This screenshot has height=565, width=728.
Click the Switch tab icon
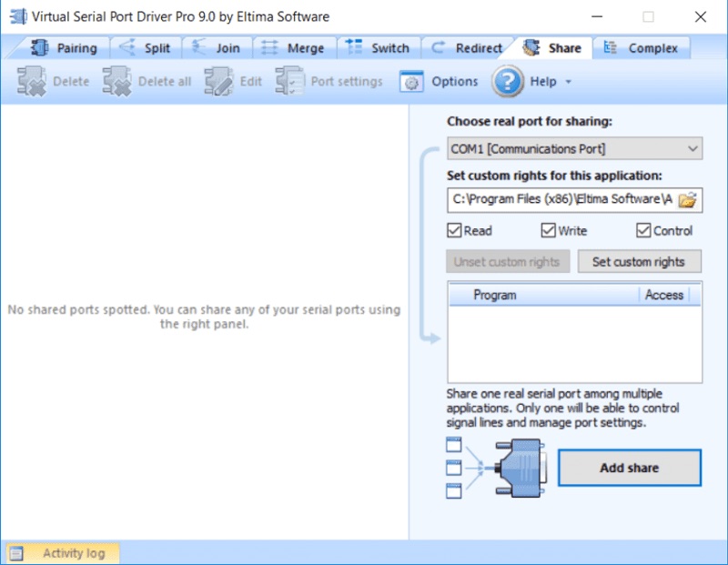[x=354, y=47]
